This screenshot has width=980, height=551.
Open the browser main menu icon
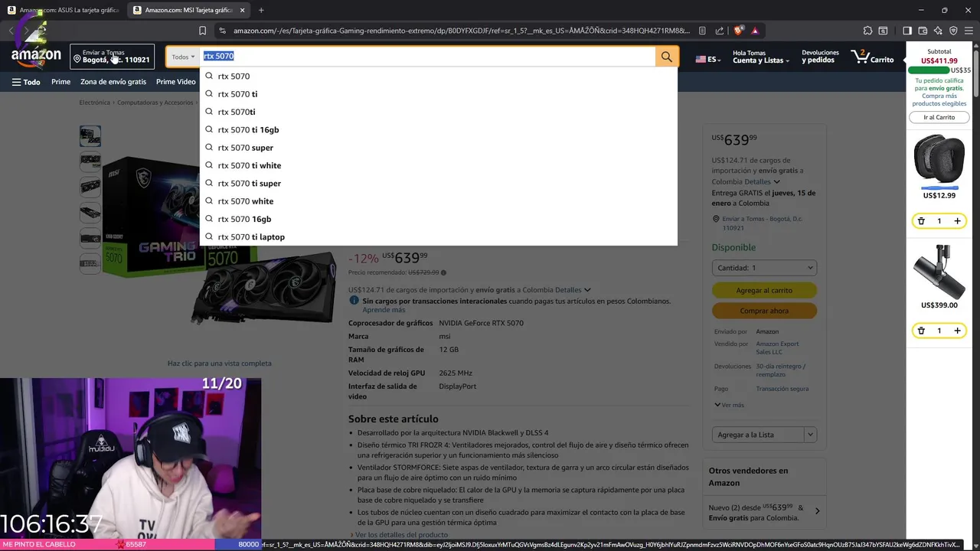click(969, 31)
